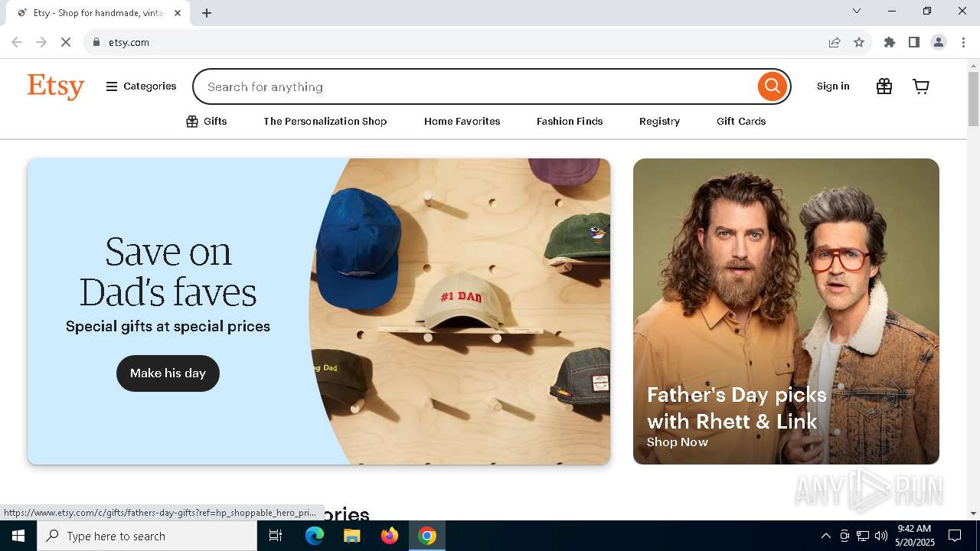Select the Etsy browser tab
This screenshot has height=551, width=980.
click(x=98, y=13)
